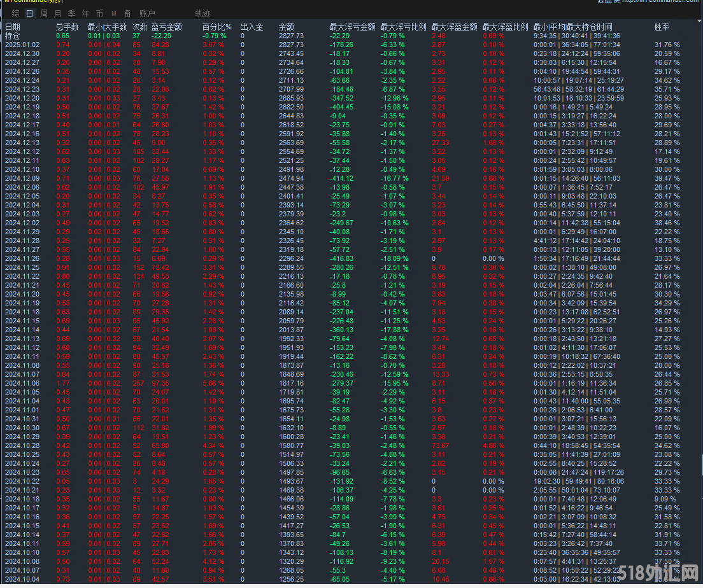
Task: Click the 日期 column header
Action: click(13, 27)
